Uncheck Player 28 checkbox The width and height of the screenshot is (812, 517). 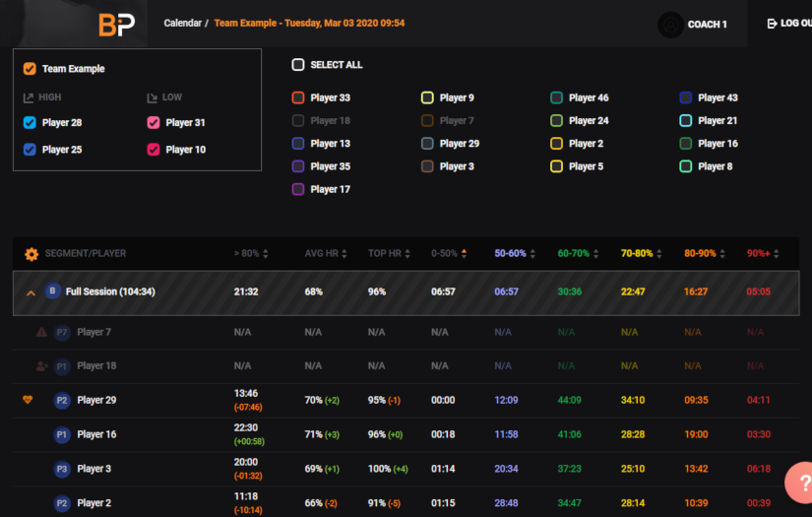(x=30, y=123)
